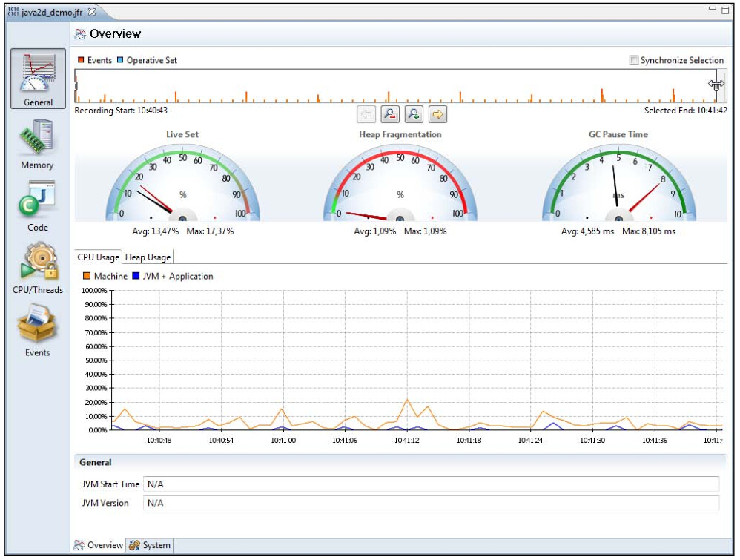Click the grayed-out backward arrow button
Screen dimensions: 740x560
click(x=366, y=114)
